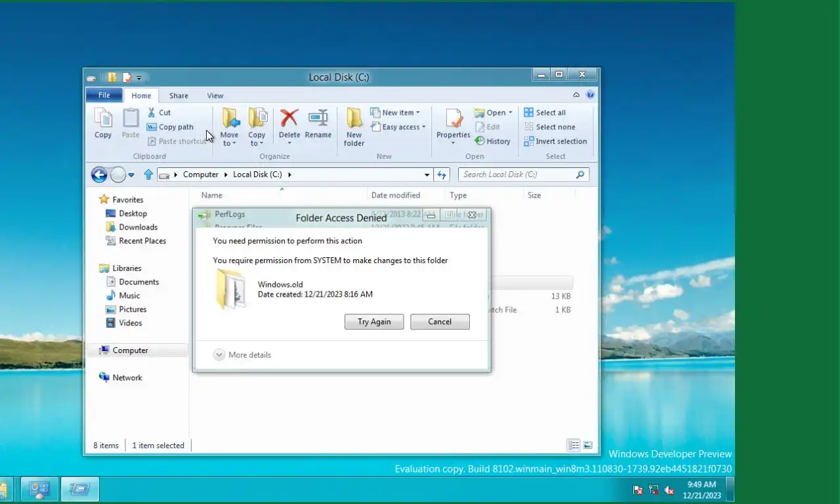Expand More details in the dialog
Viewport: 840px width, 504px height.
coord(242,355)
